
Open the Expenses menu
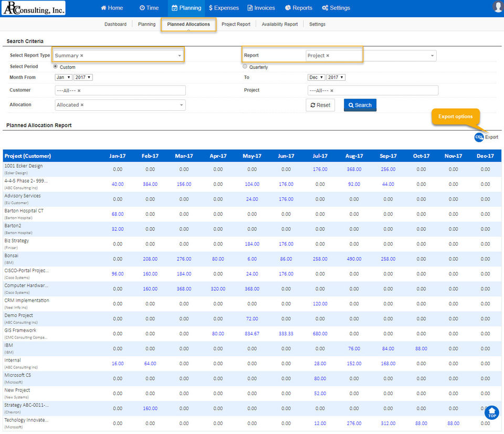click(x=224, y=8)
